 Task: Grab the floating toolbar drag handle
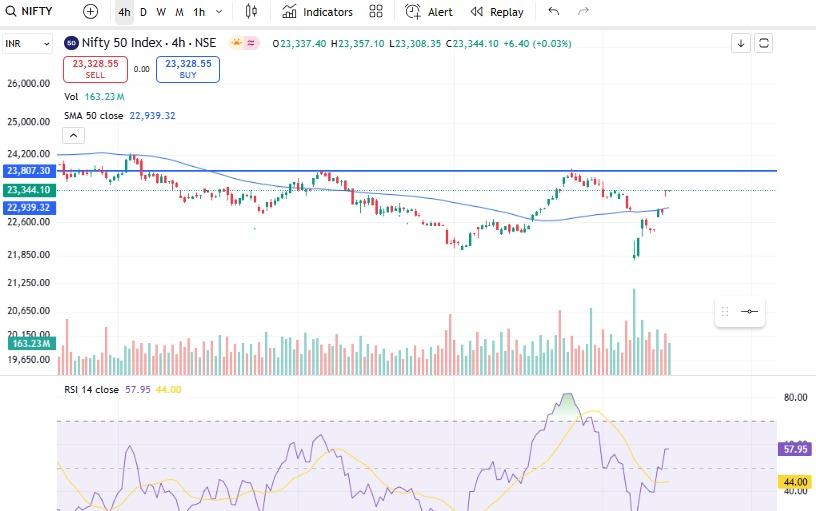coord(725,312)
